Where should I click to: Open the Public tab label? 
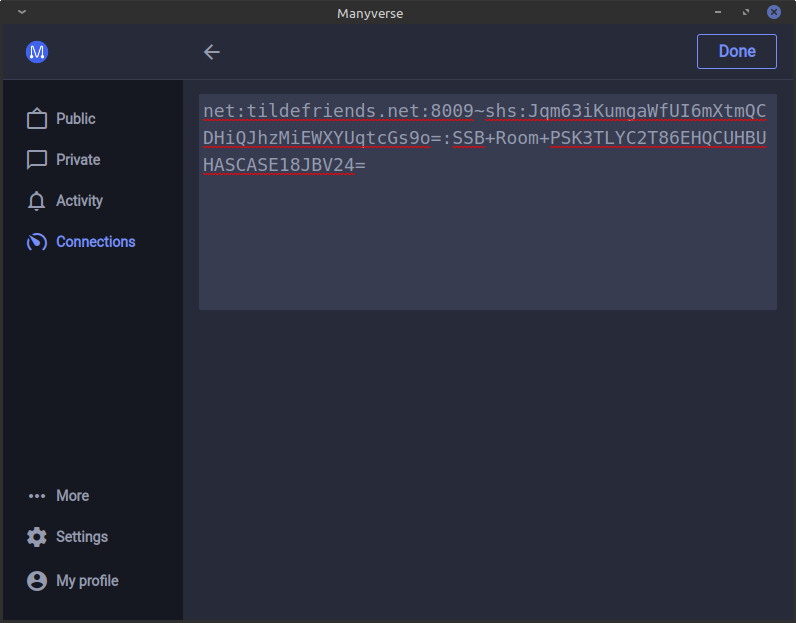pos(76,119)
